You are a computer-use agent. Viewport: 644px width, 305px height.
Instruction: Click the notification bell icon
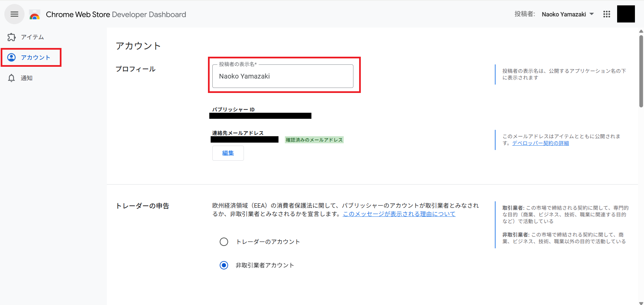(11, 78)
